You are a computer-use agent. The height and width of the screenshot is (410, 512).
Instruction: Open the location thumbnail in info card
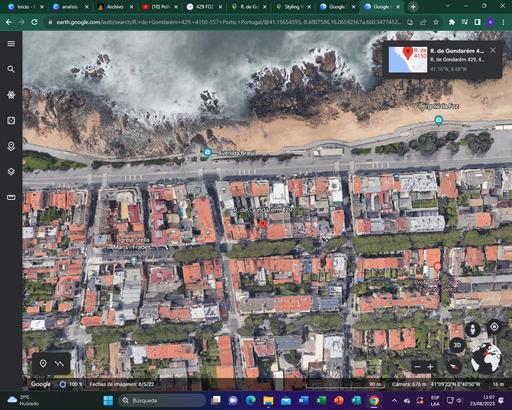tap(408, 59)
